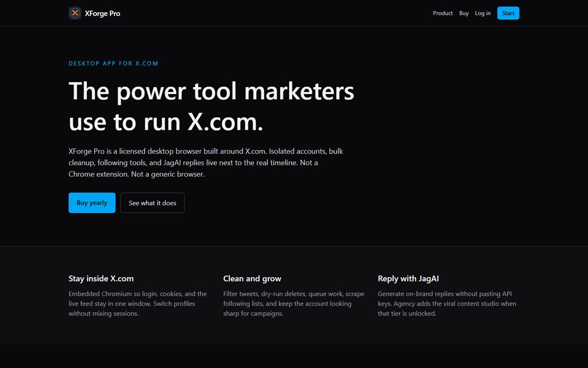This screenshot has width=588, height=368.
Task: Click the XForge Pro logo icon
Action: [x=75, y=13]
